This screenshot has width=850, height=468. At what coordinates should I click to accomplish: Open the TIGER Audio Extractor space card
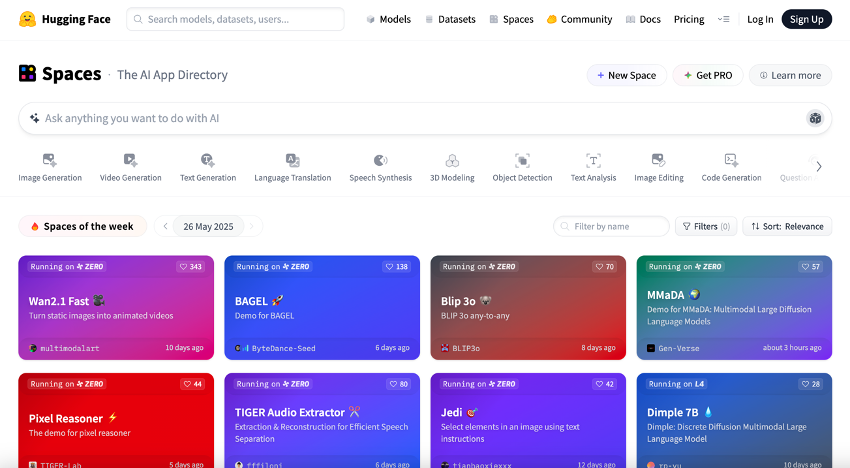pos(322,420)
